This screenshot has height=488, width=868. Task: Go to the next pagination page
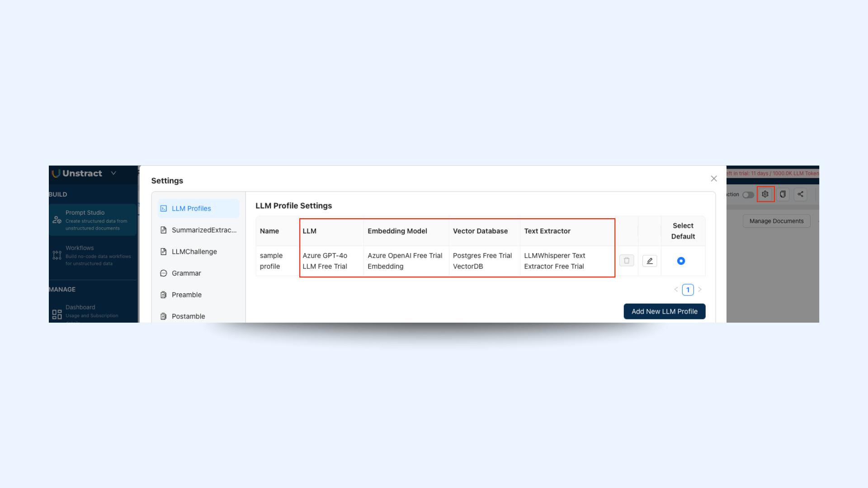click(x=700, y=290)
